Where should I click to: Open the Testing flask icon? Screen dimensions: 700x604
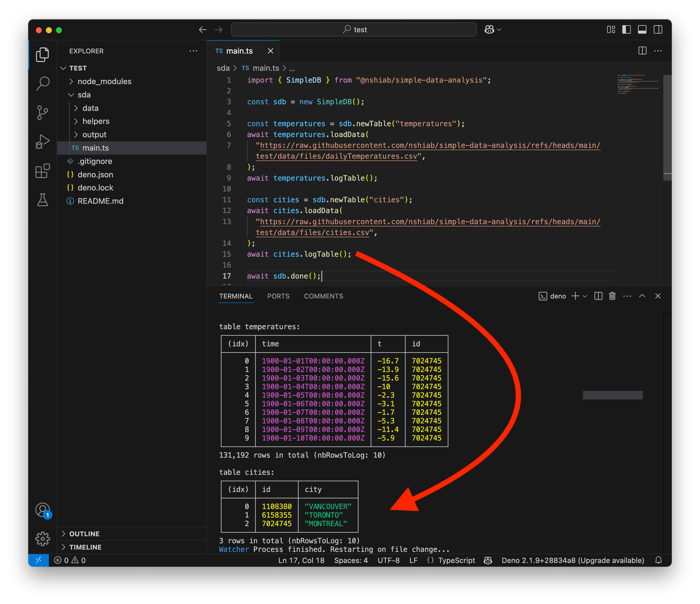pyautogui.click(x=43, y=200)
